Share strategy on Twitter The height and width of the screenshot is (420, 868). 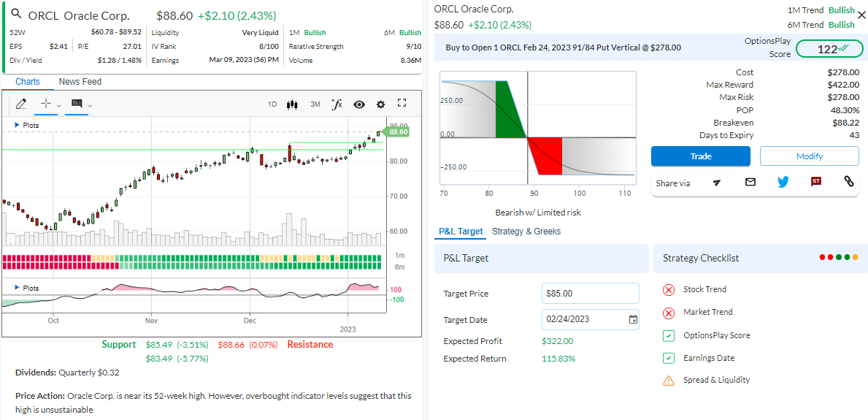[783, 182]
